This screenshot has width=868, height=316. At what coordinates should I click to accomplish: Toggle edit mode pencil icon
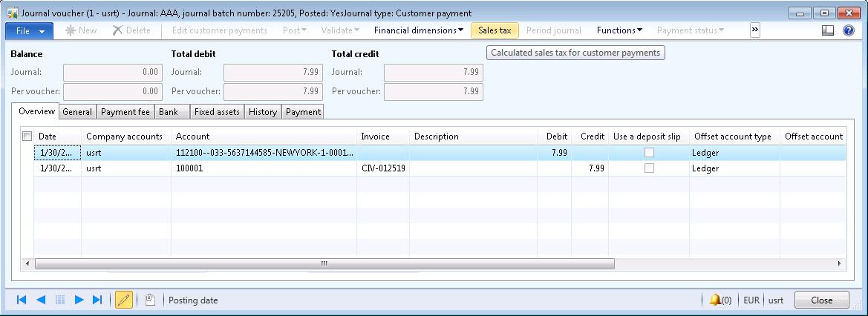(x=124, y=300)
